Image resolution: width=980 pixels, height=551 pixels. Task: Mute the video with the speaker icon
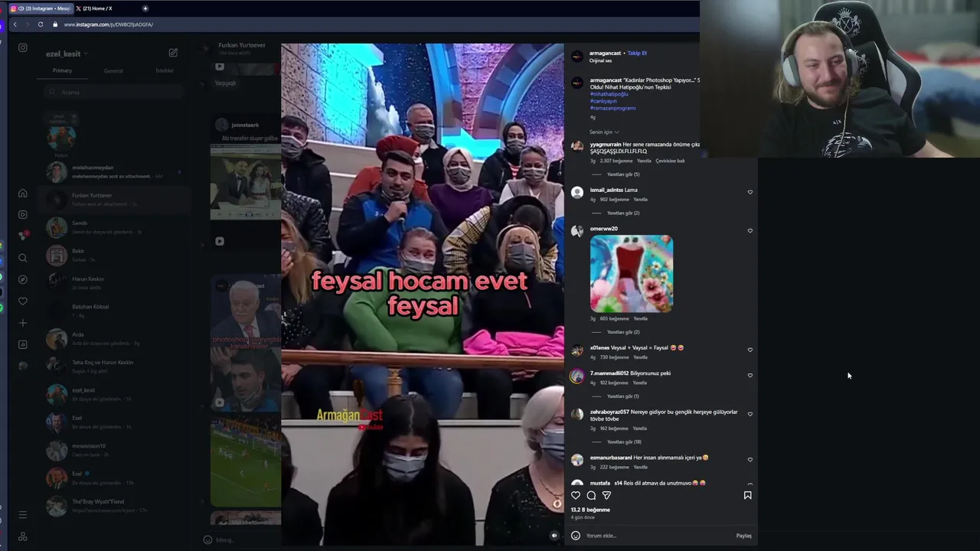[554, 535]
